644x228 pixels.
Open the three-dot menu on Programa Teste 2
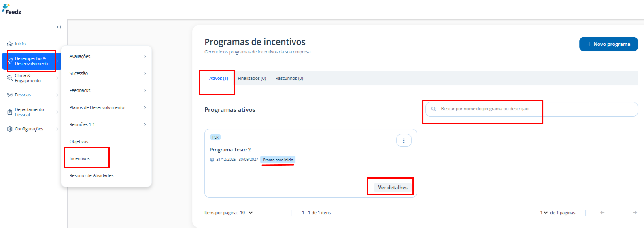[x=404, y=141]
